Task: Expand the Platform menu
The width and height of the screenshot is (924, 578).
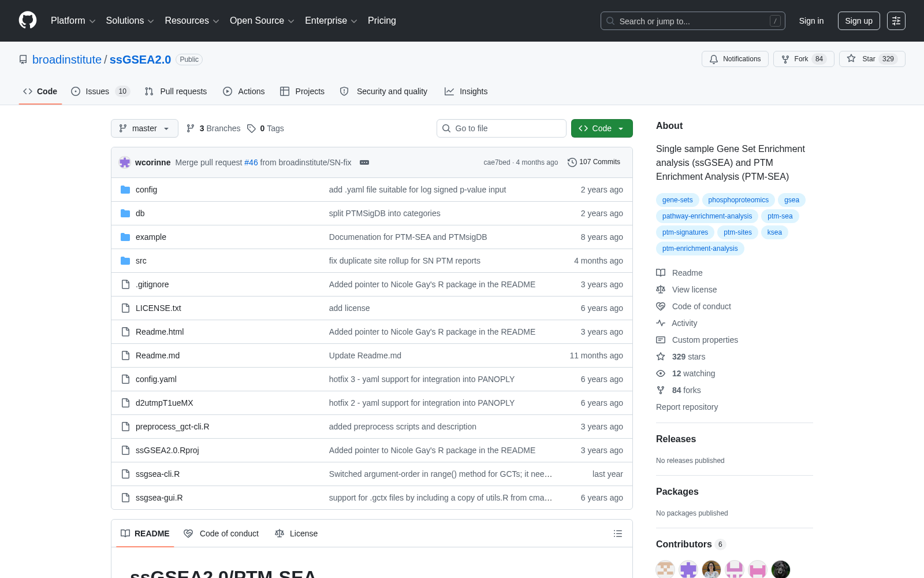Action: pos(73,21)
